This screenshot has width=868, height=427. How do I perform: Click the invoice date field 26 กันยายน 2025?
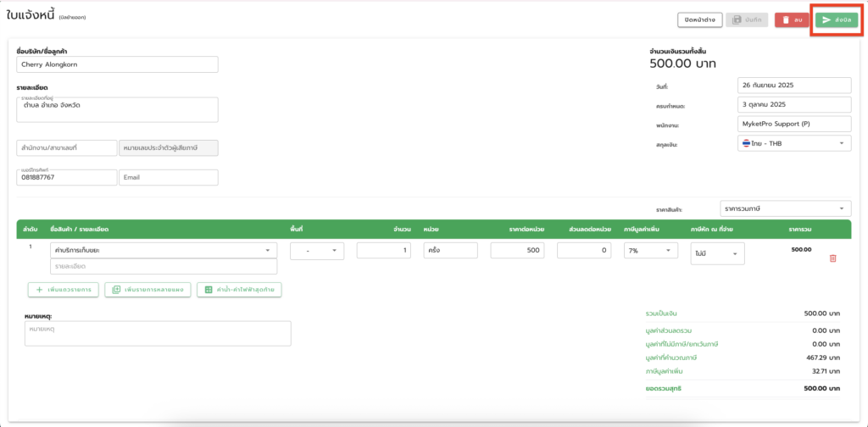point(793,86)
